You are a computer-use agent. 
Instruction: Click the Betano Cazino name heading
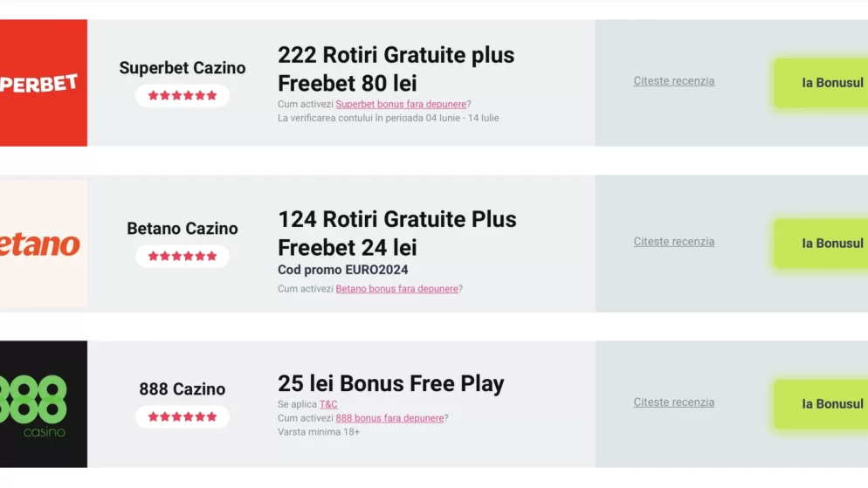click(x=183, y=228)
